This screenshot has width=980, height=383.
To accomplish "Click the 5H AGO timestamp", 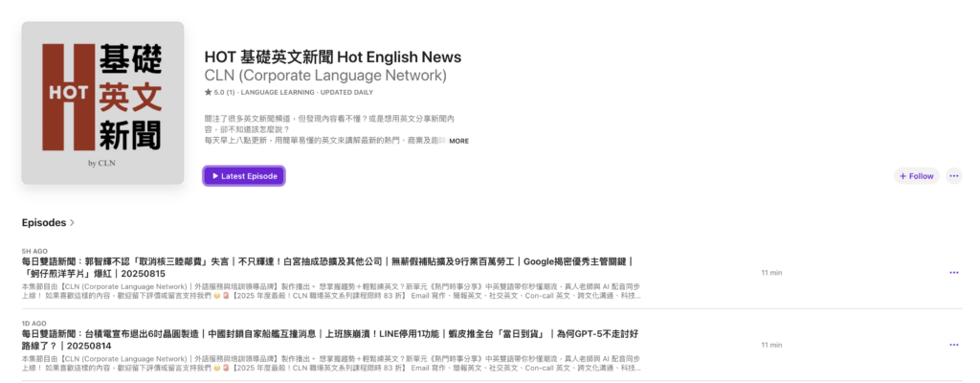I will (34, 251).
